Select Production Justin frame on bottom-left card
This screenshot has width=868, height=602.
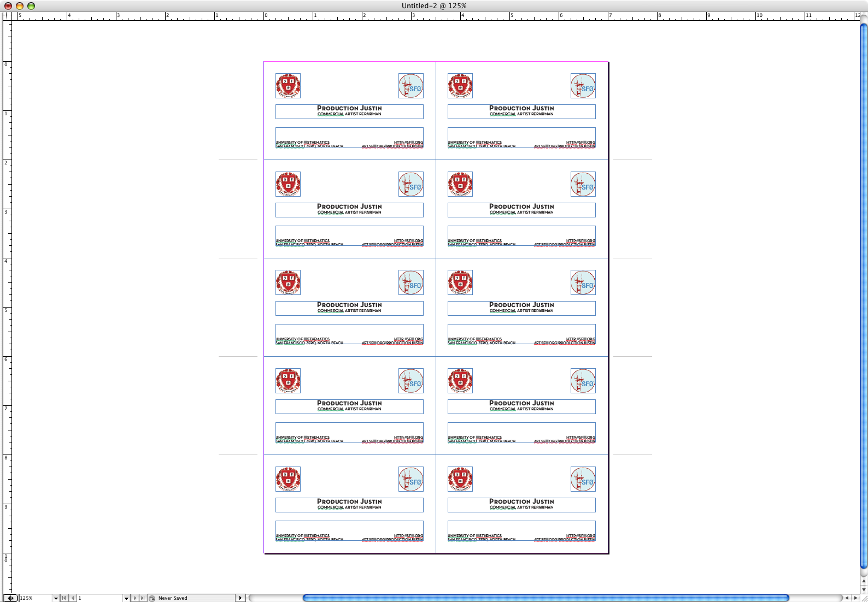pos(349,505)
